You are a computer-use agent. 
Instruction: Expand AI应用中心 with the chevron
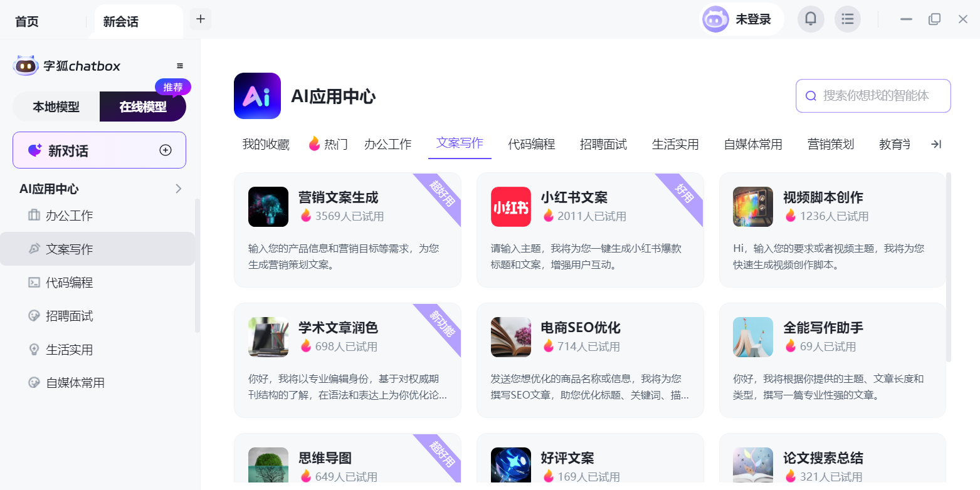click(x=179, y=189)
